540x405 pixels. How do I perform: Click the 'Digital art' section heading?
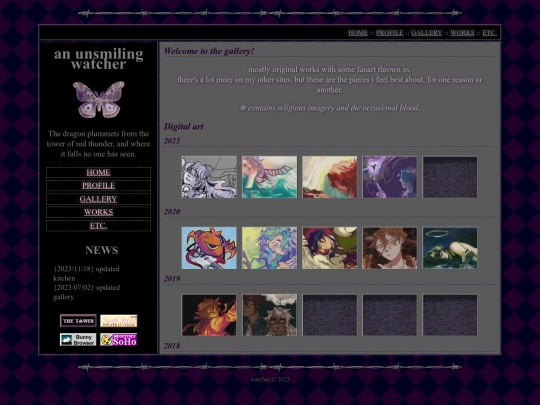184,126
